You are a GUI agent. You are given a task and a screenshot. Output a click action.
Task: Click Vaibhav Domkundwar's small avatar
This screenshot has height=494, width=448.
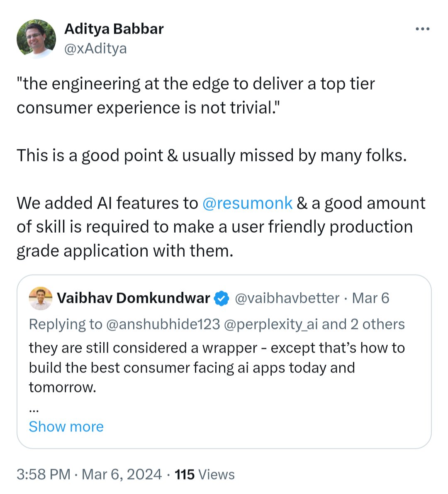point(41,298)
